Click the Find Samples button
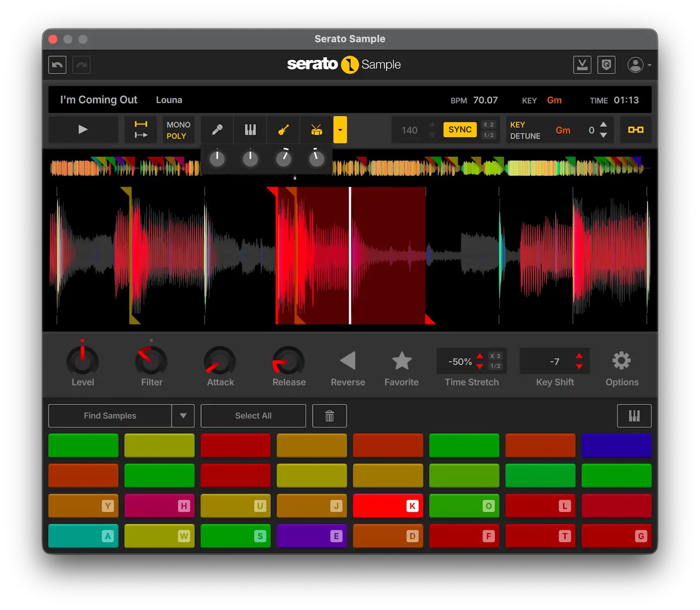The height and width of the screenshot is (610, 700). (110, 416)
